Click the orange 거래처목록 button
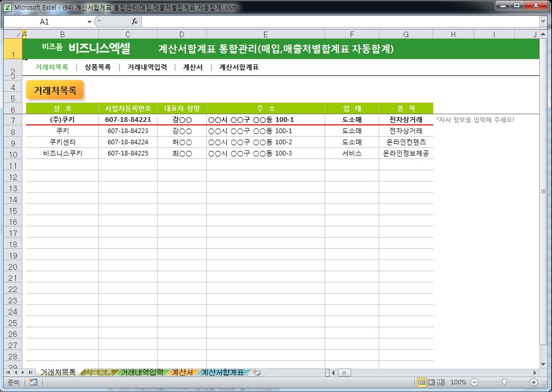 pos(55,91)
